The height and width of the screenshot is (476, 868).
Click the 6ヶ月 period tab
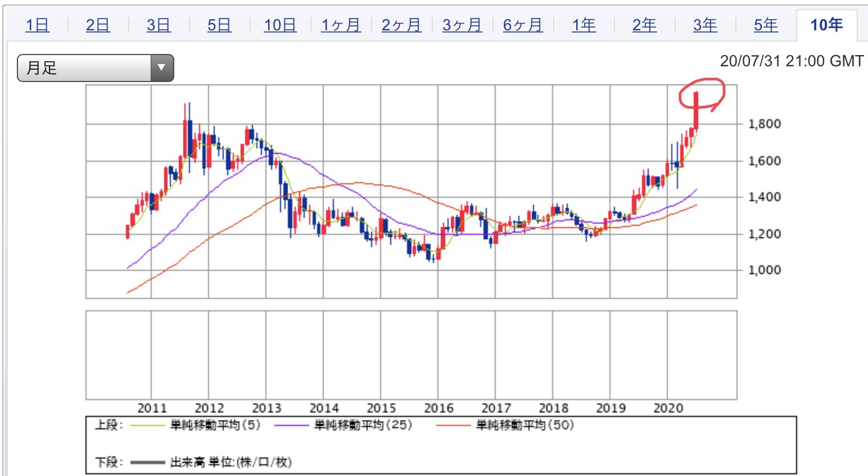[523, 25]
